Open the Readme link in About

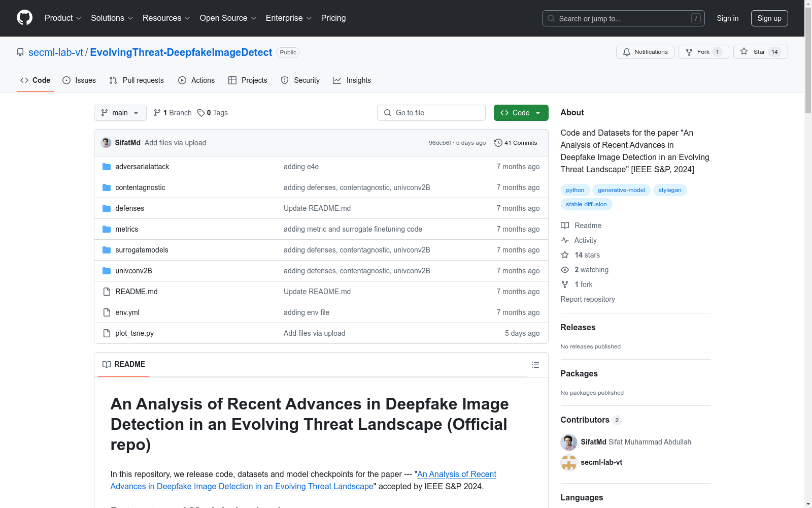pos(581,226)
